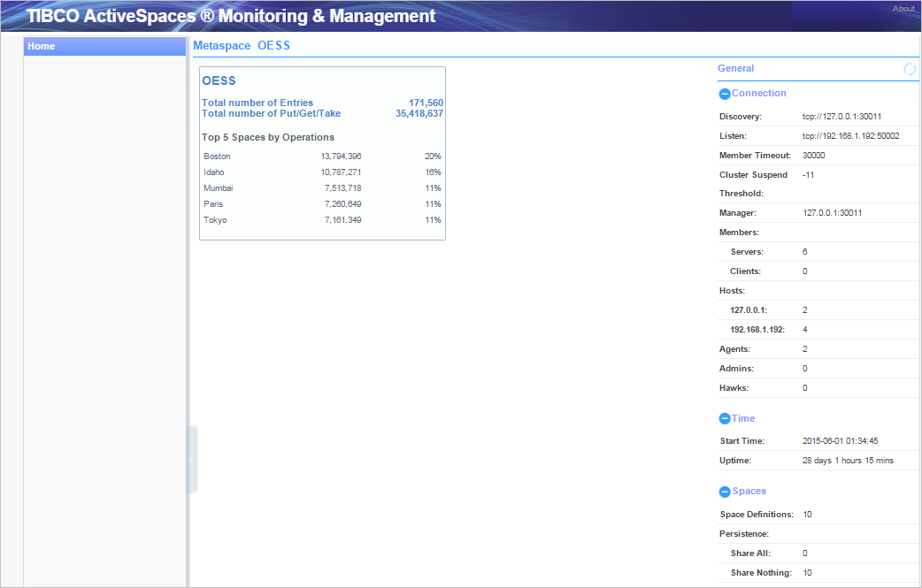
Task: Click the Boston operations count 13,794,396
Action: tap(341, 157)
